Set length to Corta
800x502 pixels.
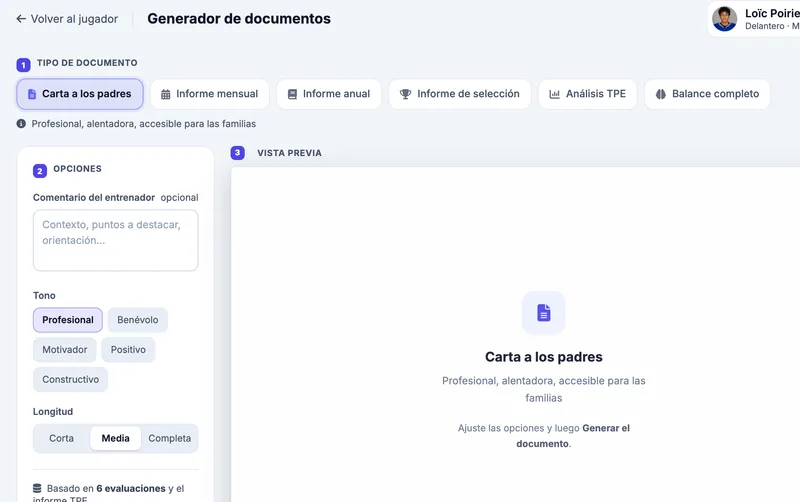coord(61,438)
